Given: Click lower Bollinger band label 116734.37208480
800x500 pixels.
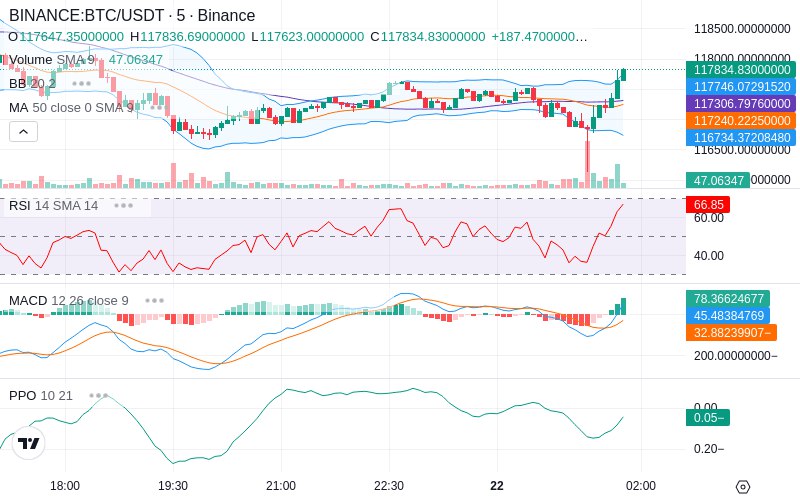Looking at the screenshot, I should (x=742, y=137).
